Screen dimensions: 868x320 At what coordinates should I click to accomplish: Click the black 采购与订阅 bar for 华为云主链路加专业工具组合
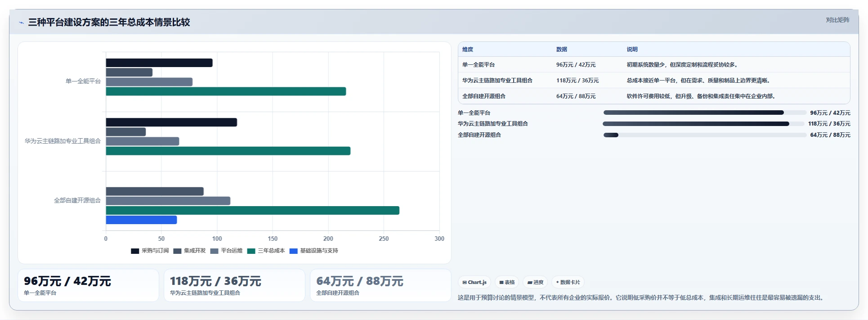point(171,122)
